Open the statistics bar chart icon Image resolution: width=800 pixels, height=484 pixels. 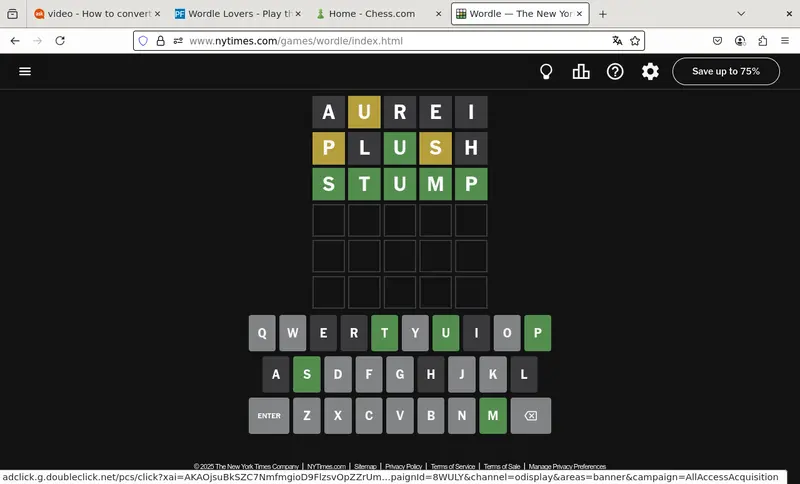click(x=581, y=71)
